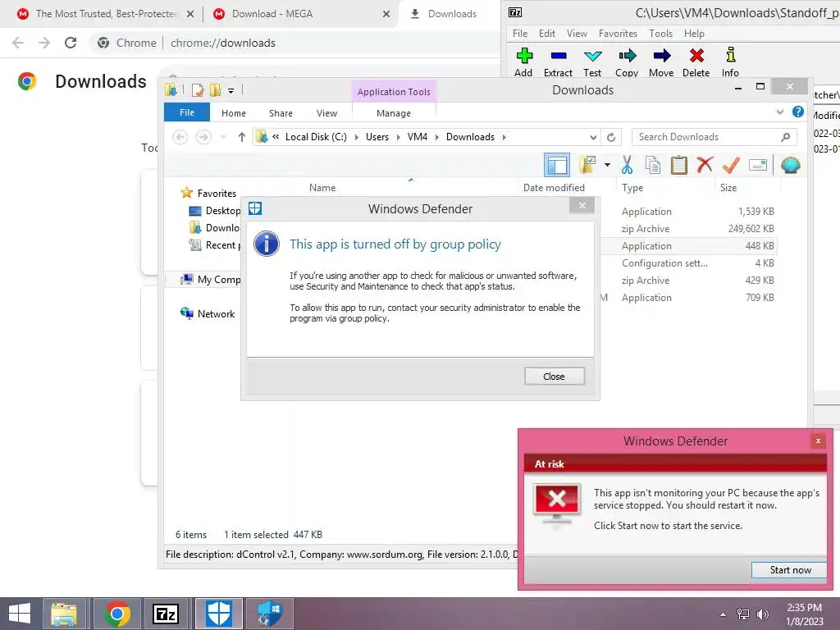Sort by the Size column header
Viewport: 840px width, 630px height.
tap(728, 188)
